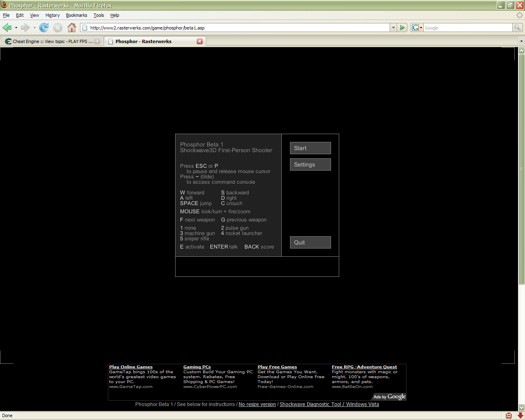Expand the address bar URL history dropdown

[393, 27]
